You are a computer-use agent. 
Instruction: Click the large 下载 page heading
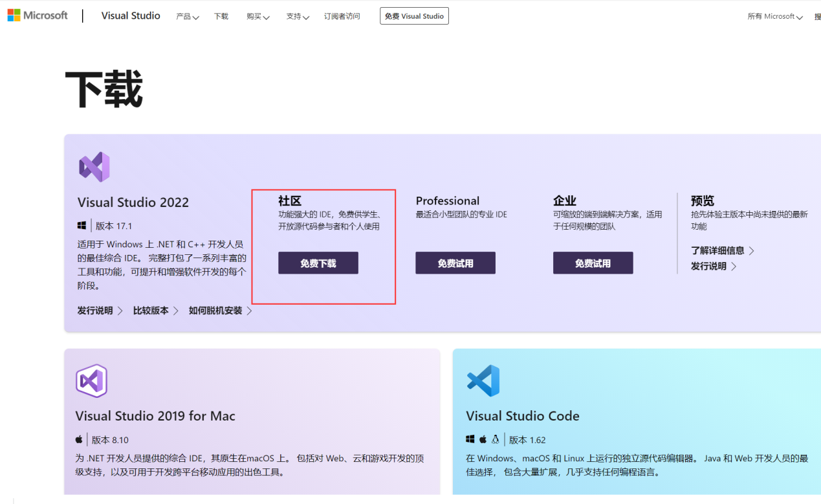pyautogui.click(x=104, y=89)
